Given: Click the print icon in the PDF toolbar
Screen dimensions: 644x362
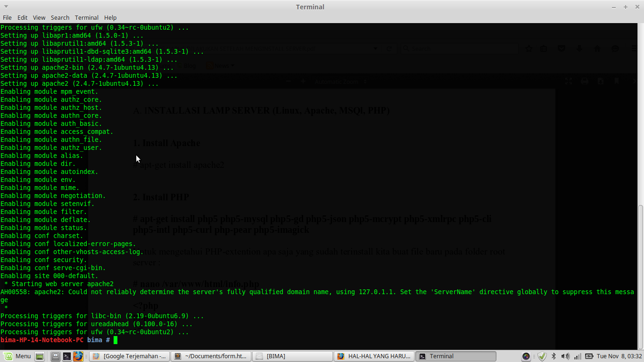Looking at the screenshot, I should [585, 81].
